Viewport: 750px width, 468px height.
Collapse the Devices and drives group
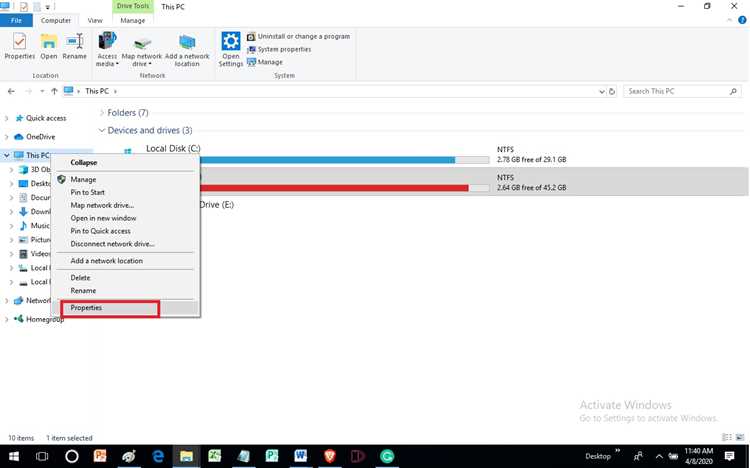[x=101, y=131]
